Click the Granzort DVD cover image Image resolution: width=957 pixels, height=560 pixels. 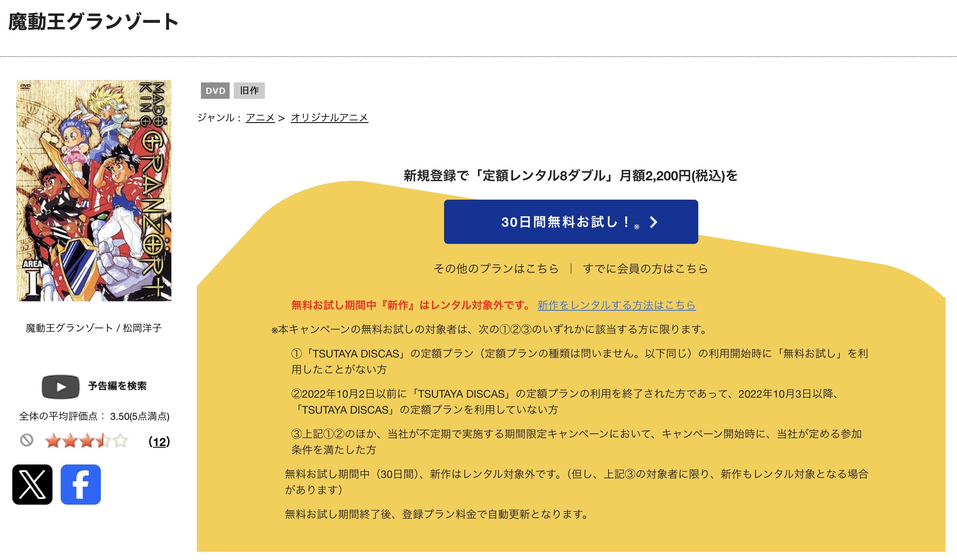point(94,191)
